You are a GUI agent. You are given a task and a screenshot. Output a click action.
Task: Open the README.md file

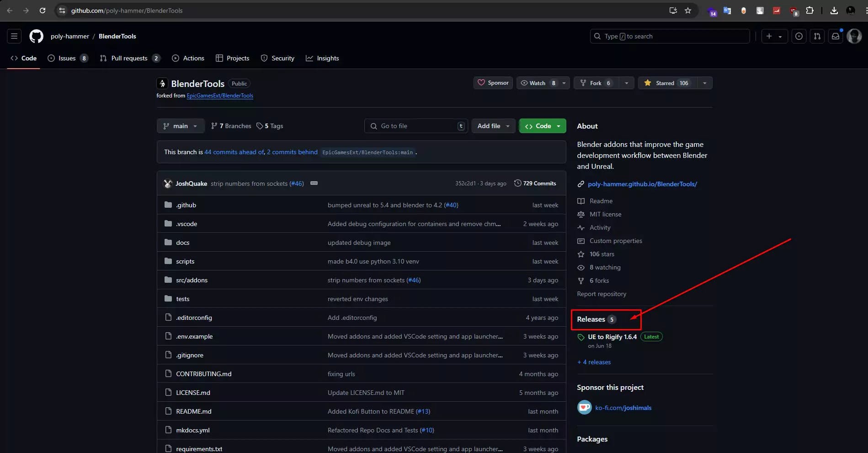tap(193, 411)
